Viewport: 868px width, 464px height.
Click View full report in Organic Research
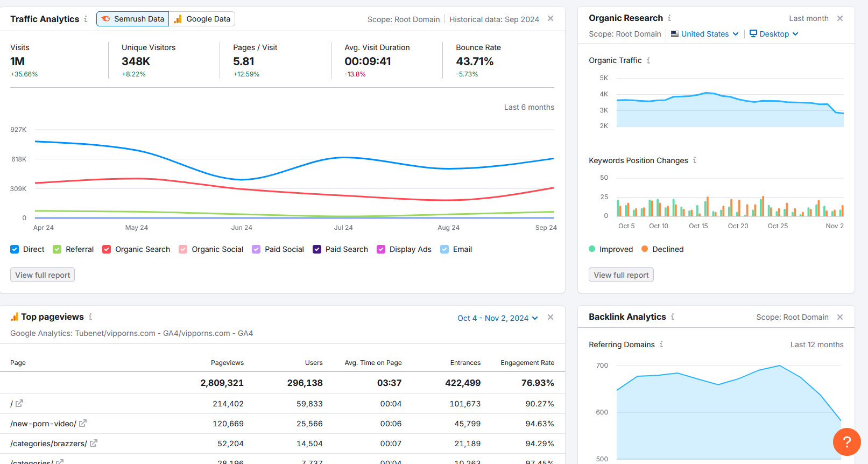pyautogui.click(x=621, y=275)
